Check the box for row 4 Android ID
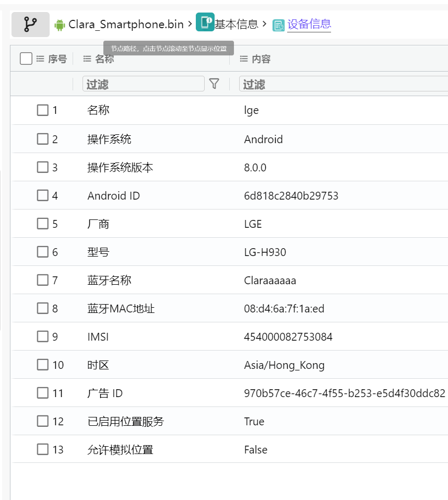 coord(43,195)
